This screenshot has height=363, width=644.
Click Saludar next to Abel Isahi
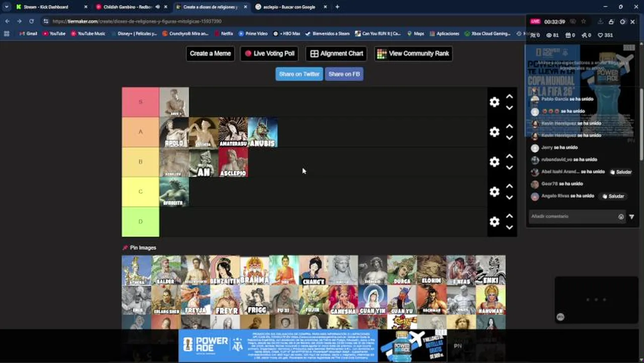(x=620, y=172)
